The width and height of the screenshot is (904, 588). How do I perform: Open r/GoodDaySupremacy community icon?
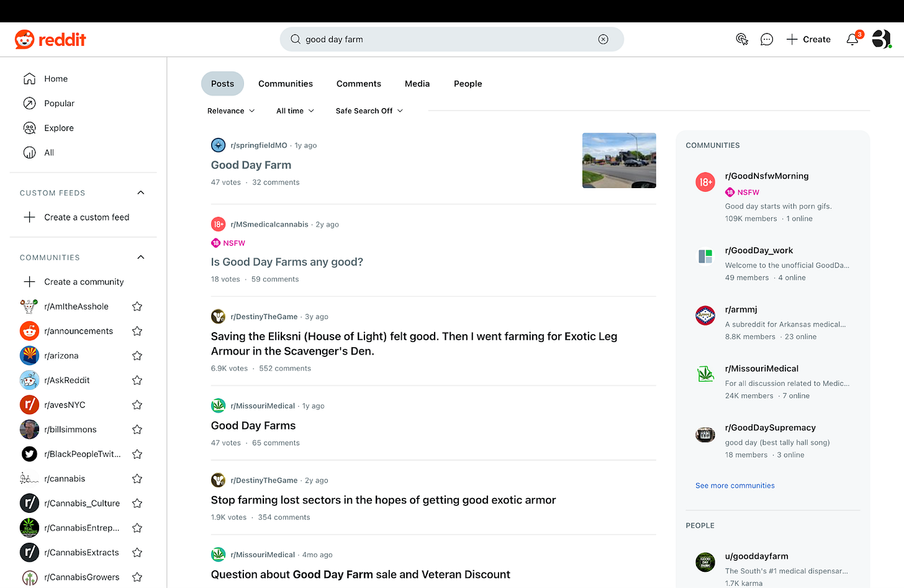point(705,435)
